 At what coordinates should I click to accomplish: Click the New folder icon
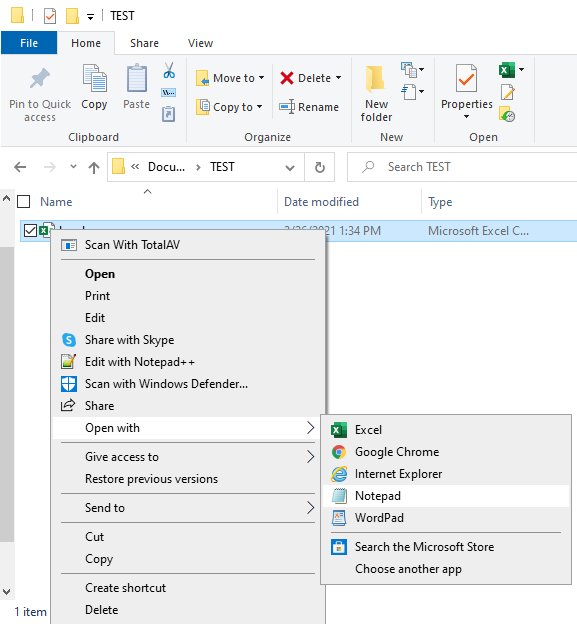pos(375,78)
